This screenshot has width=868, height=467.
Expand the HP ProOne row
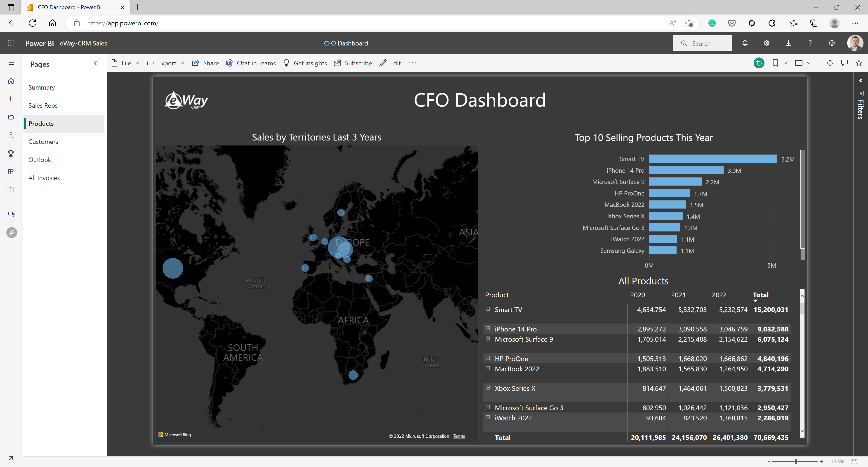pyautogui.click(x=488, y=358)
